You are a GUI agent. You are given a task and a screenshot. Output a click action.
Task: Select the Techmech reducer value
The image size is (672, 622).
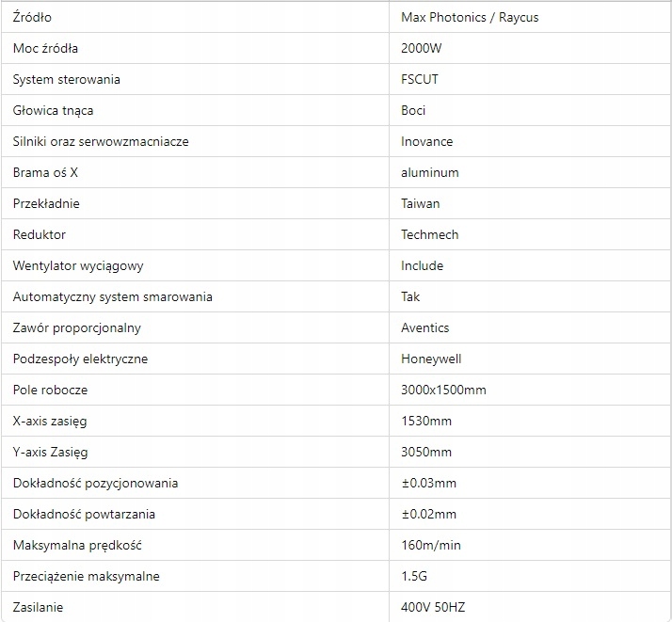430,234
